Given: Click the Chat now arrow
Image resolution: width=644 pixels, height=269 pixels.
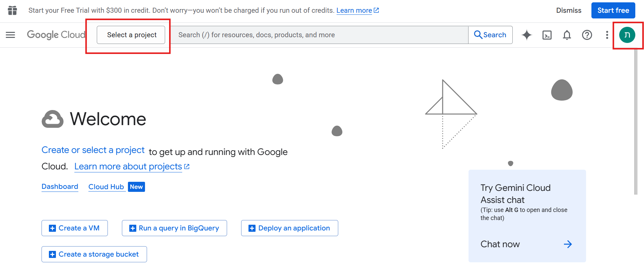Looking at the screenshot, I should pyautogui.click(x=568, y=244).
